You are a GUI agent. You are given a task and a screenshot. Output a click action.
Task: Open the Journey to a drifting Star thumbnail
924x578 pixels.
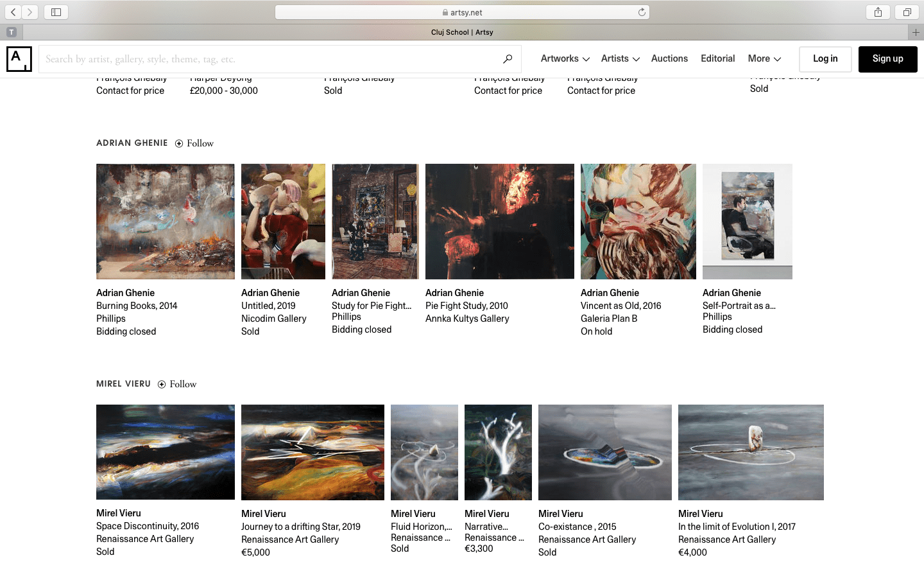click(x=312, y=452)
